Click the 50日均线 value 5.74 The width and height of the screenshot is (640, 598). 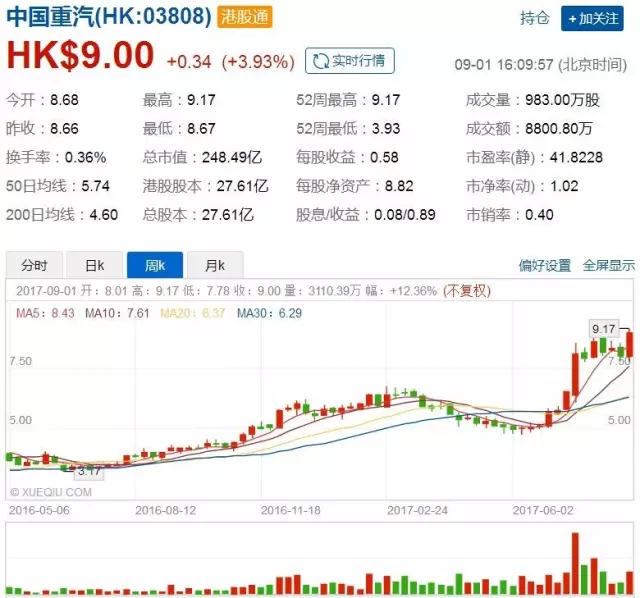[96, 186]
